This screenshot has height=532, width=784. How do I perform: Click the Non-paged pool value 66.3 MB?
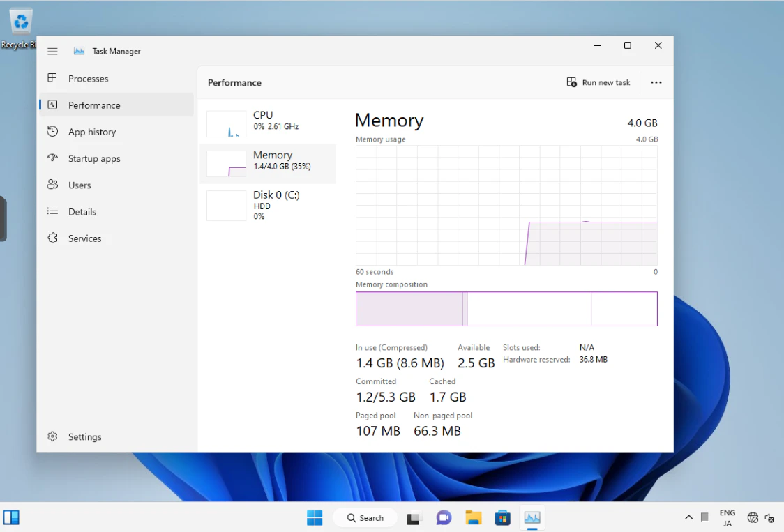[437, 431]
